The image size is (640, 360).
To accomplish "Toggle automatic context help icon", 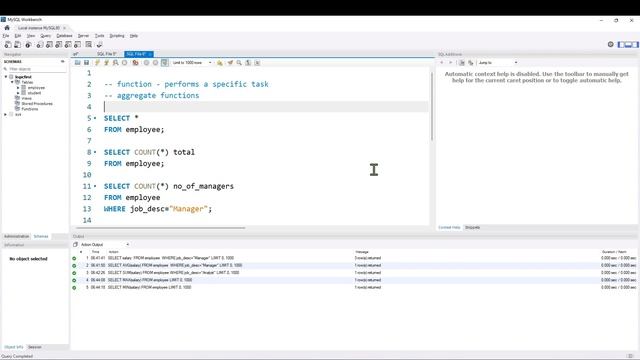I will [x=462, y=62].
